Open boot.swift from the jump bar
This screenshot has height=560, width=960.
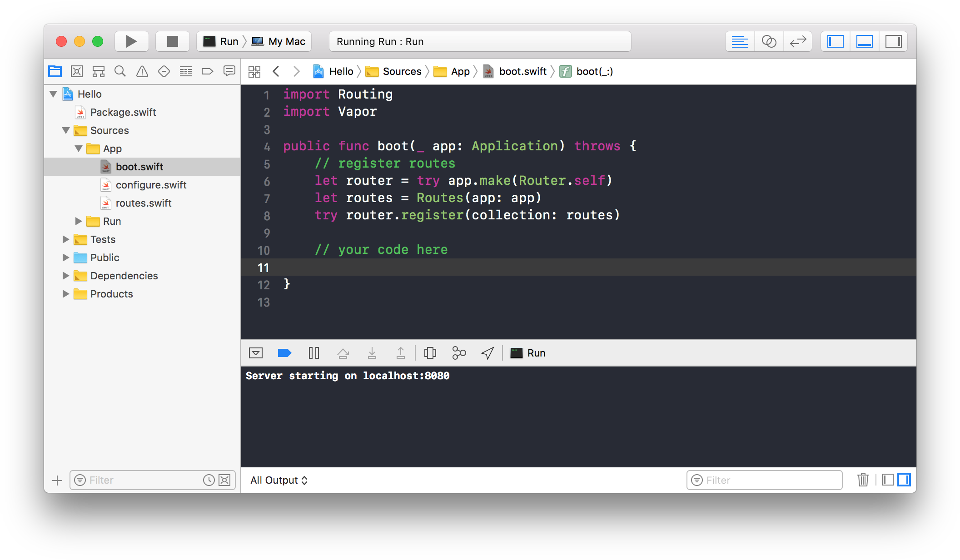pyautogui.click(x=522, y=71)
